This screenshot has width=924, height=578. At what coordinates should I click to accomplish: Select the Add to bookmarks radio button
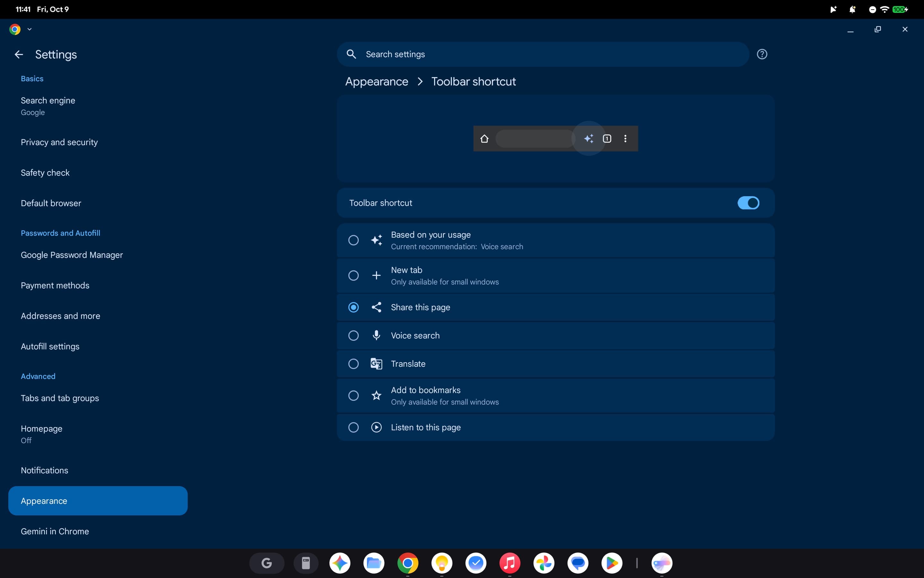pos(354,395)
